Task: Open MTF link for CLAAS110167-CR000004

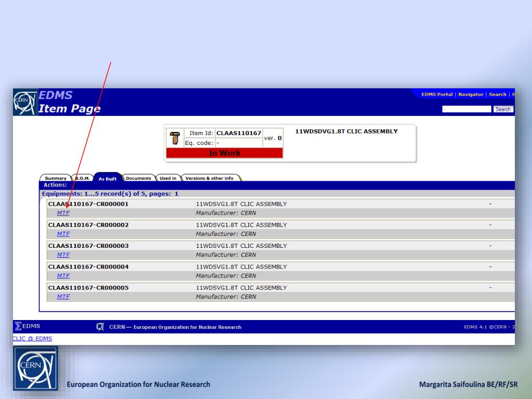Action: [63, 276]
